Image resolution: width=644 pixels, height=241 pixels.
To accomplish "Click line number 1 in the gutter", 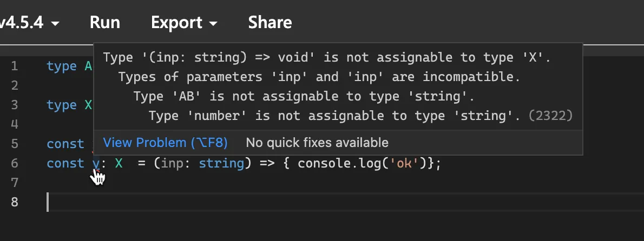I will pos(14,66).
